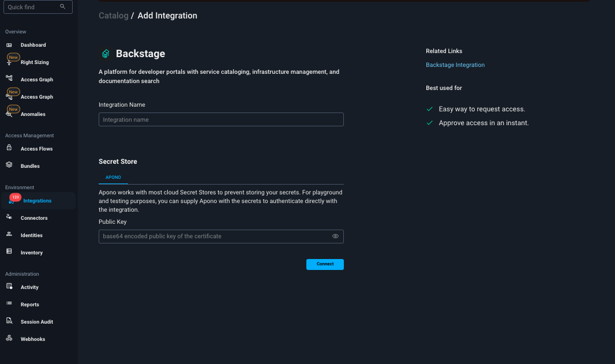Open the Integrations menu item

tap(37, 201)
